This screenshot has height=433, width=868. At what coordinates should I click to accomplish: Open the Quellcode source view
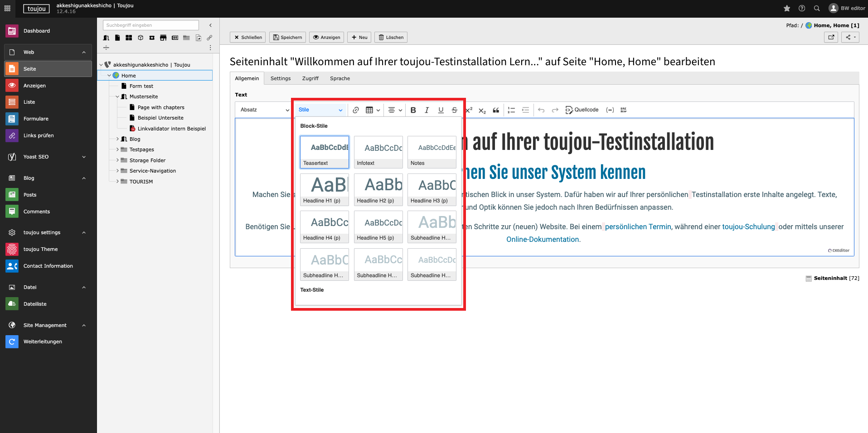tap(582, 110)
